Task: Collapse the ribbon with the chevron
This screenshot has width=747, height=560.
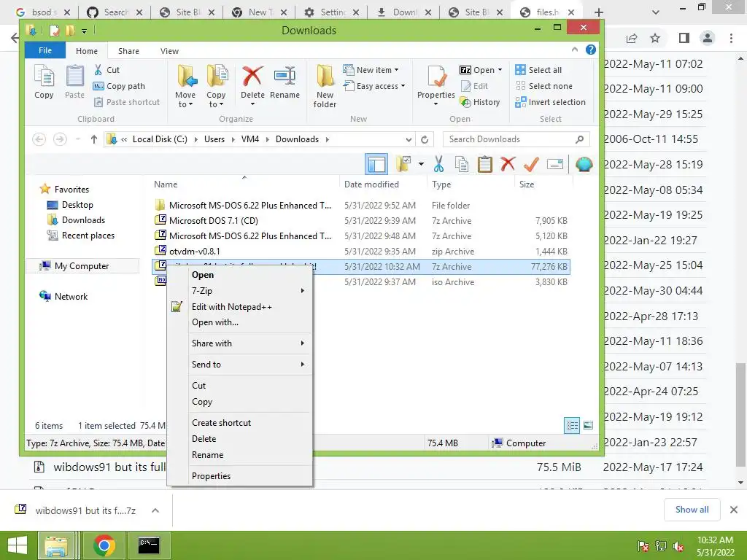Action: (575, 50)
